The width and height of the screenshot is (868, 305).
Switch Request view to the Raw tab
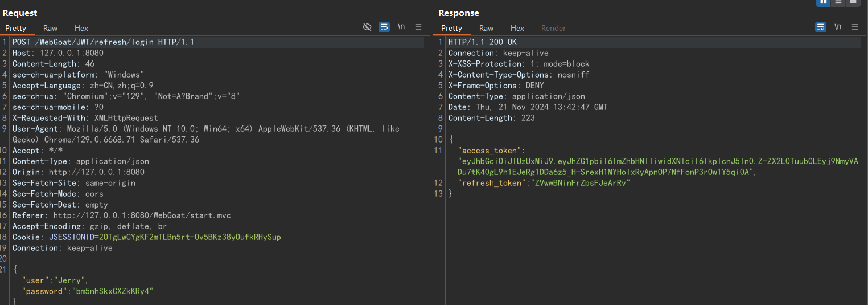pos(51,28)
